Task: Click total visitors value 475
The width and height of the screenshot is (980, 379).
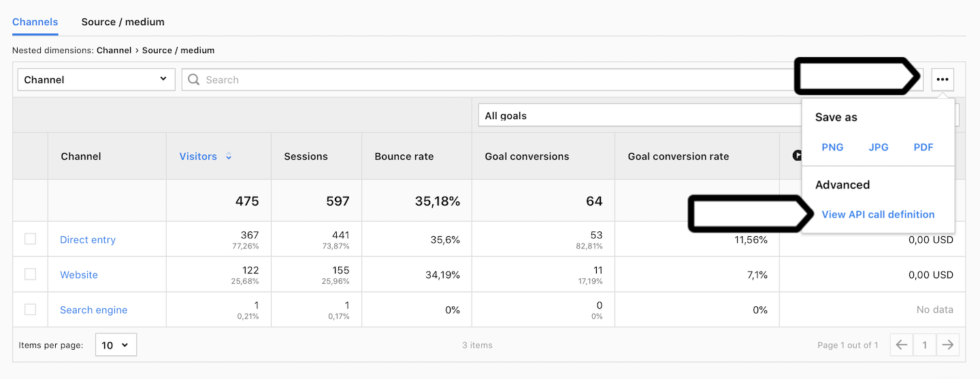Action: coord(247,201)
